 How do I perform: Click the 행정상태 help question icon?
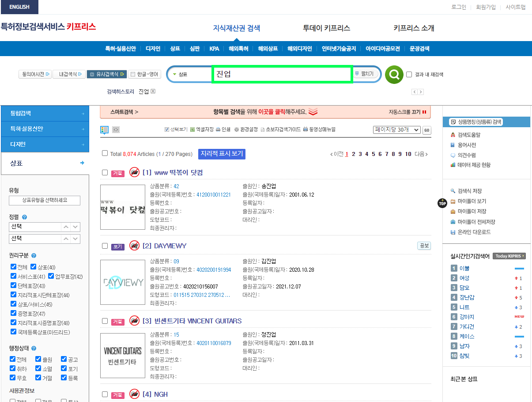(x=34, y=348)
